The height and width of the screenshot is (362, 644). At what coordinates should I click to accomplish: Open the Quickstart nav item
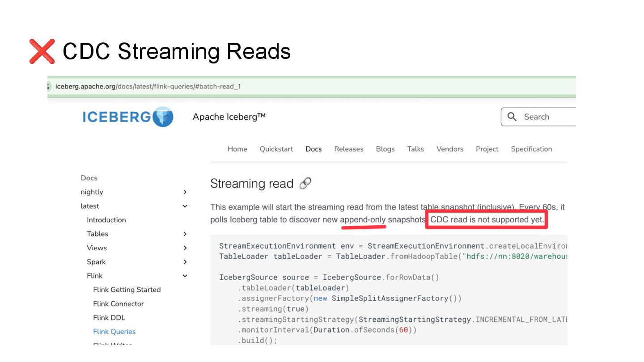[x=276, y=149]
